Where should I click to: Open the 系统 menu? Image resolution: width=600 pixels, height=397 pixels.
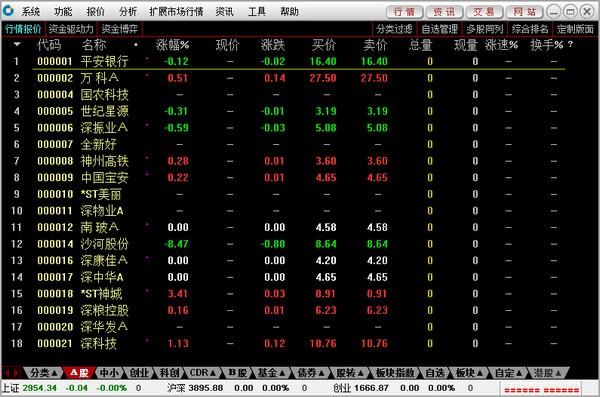(31, 11)
